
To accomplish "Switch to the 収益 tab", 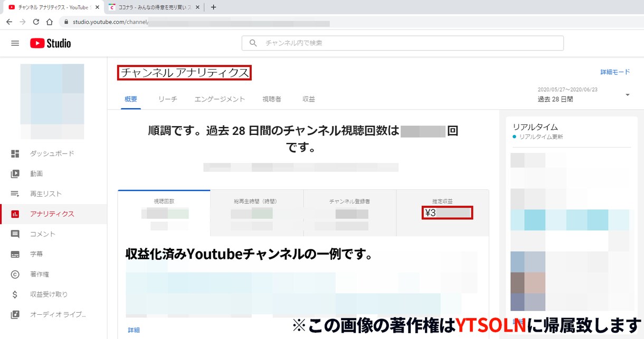I will pyautogui.click(x=309, y=99).
